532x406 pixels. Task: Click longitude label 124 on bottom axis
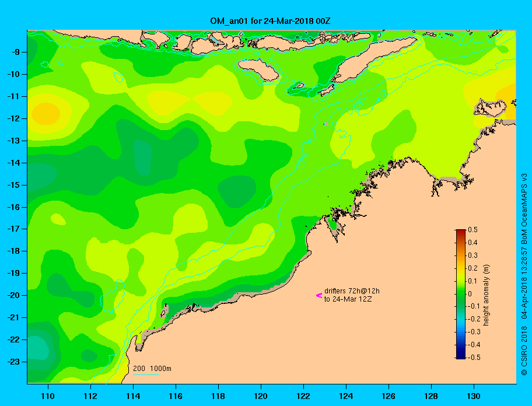pos(346,396)
